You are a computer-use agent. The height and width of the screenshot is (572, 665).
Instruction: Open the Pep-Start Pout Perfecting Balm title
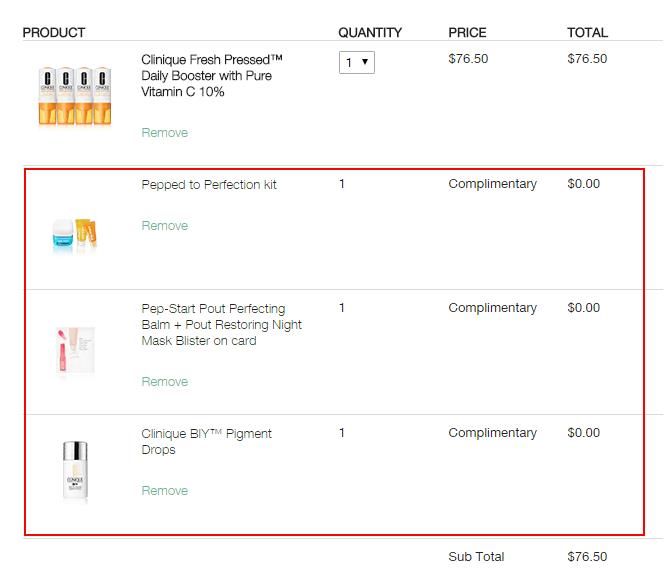tap(221, 324)
